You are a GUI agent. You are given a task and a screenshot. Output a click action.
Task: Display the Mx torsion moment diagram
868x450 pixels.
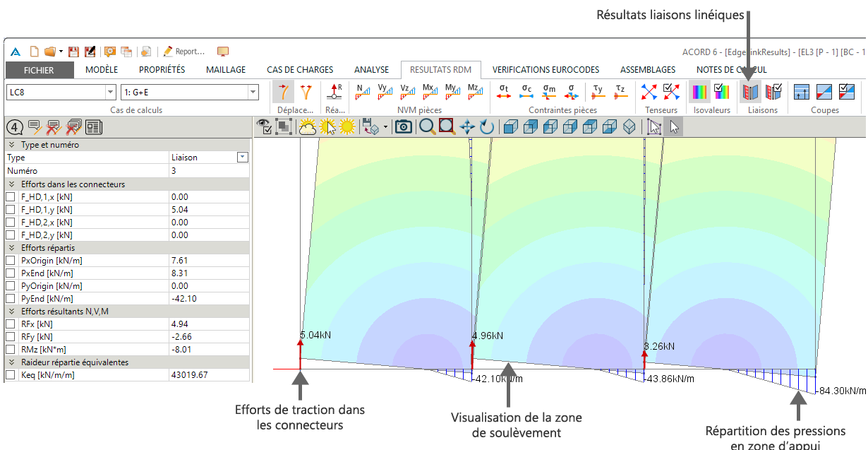(430, 91)
